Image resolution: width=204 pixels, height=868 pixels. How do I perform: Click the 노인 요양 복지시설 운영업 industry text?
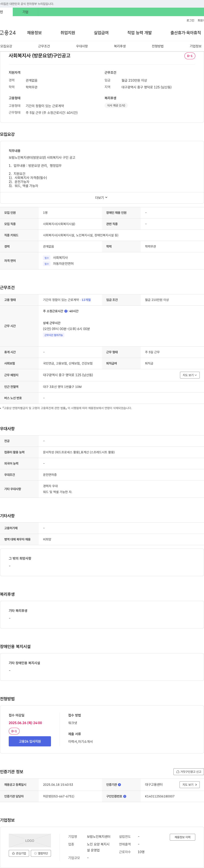click(x=98, y=847)
